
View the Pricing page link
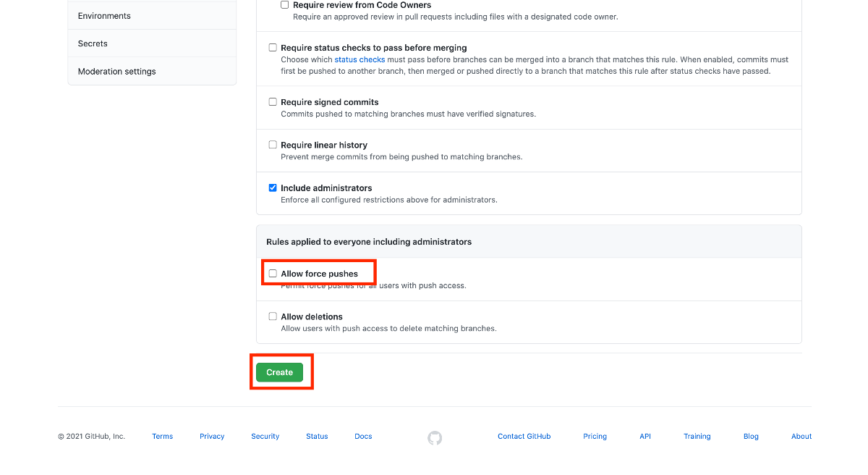[595, 437]
